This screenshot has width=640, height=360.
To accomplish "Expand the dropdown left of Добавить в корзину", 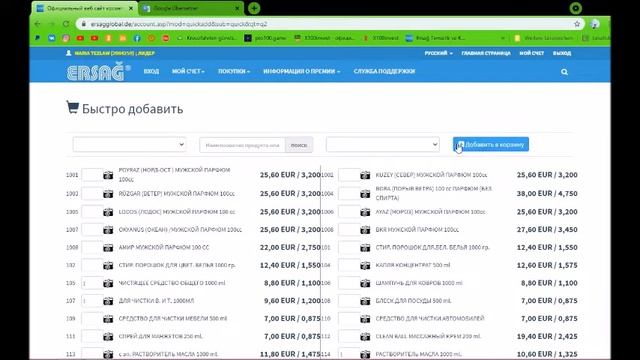I will click(x=382, y=144).
